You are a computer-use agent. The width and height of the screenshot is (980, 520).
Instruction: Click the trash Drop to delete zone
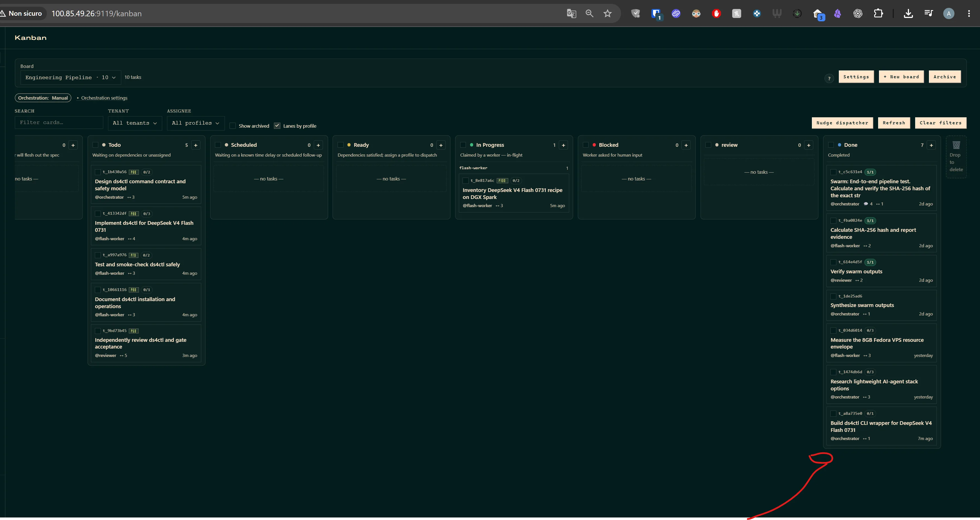pos(956,156)
